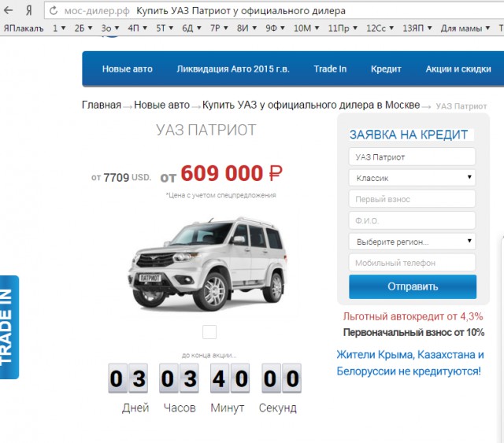The image size is (504, 443).
Task: Click the 'Мобильный телефон' input field
Action: 412,263
